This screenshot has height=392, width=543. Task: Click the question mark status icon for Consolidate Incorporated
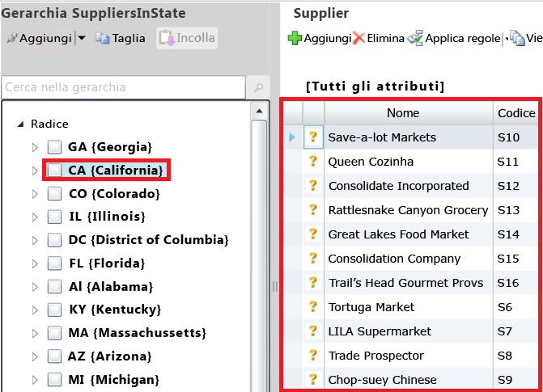313,185
